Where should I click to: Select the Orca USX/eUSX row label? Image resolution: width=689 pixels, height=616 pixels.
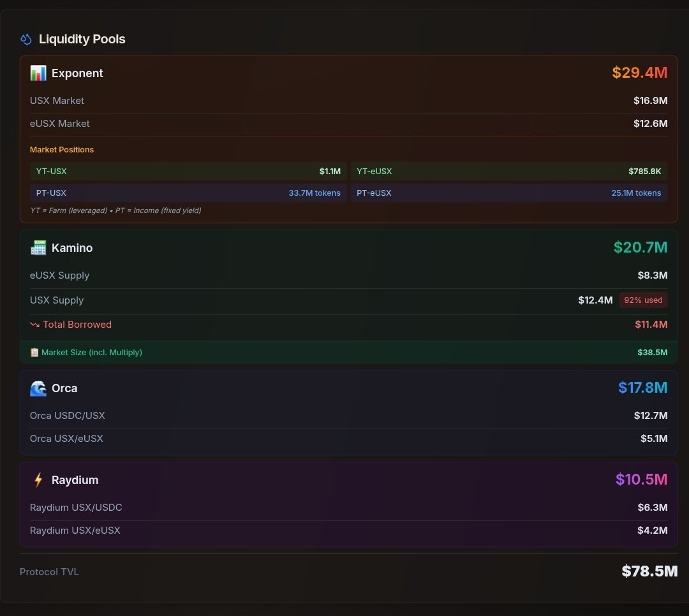pyautogui.click(x=66, y=439)
